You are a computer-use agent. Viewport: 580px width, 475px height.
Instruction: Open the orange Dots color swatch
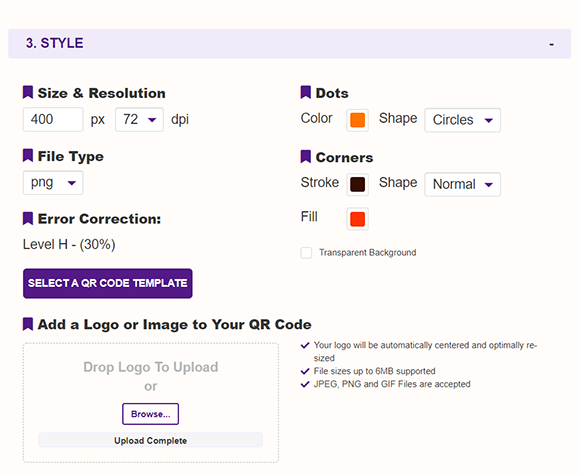[358, 120]
